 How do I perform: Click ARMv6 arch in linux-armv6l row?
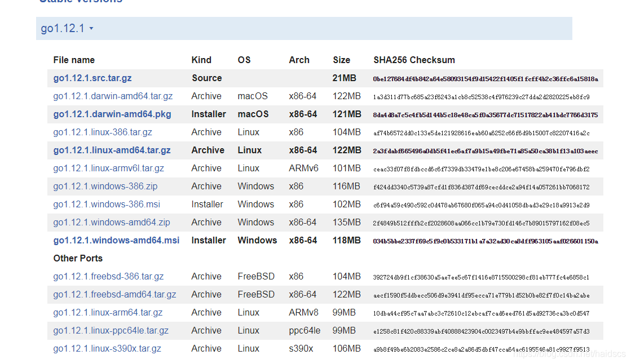303,168
